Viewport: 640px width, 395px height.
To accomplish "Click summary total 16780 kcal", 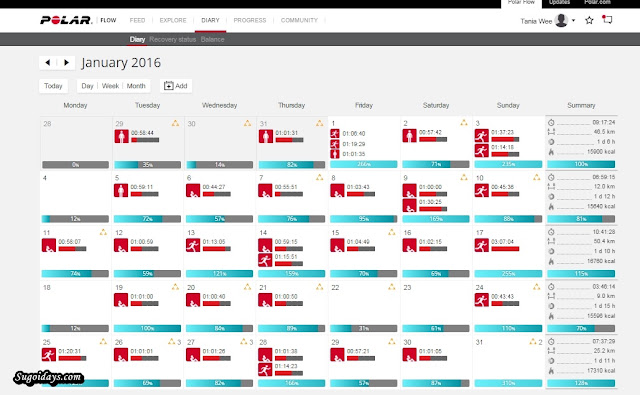I will (601, 261).
